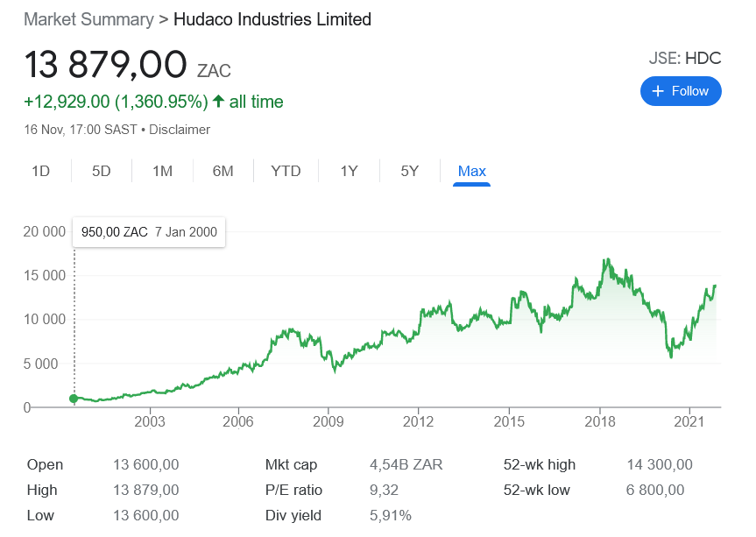Click the 2006 x-axis label
Image resolution: width=756 pixels, height=537 pixels.
[237, 421]
